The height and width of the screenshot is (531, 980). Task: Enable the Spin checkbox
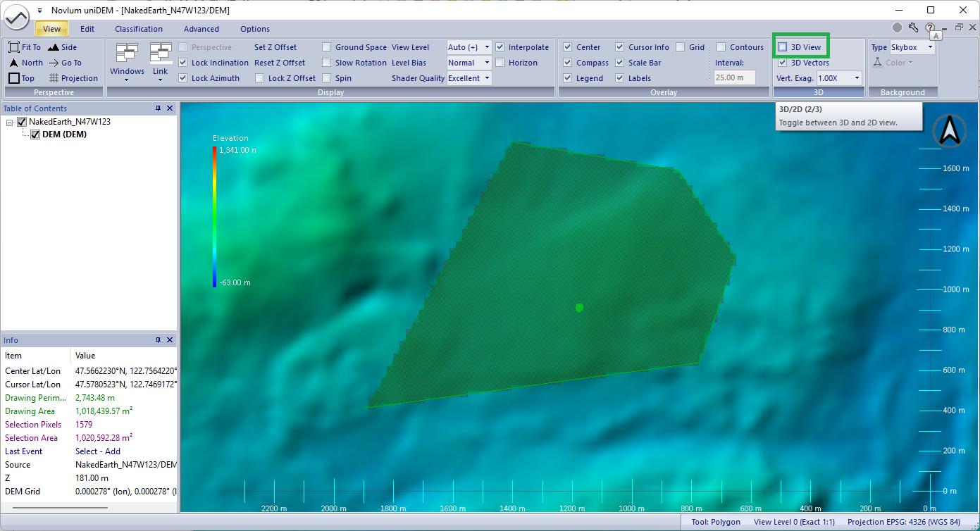pyautogui.click(x=327, y=78)
